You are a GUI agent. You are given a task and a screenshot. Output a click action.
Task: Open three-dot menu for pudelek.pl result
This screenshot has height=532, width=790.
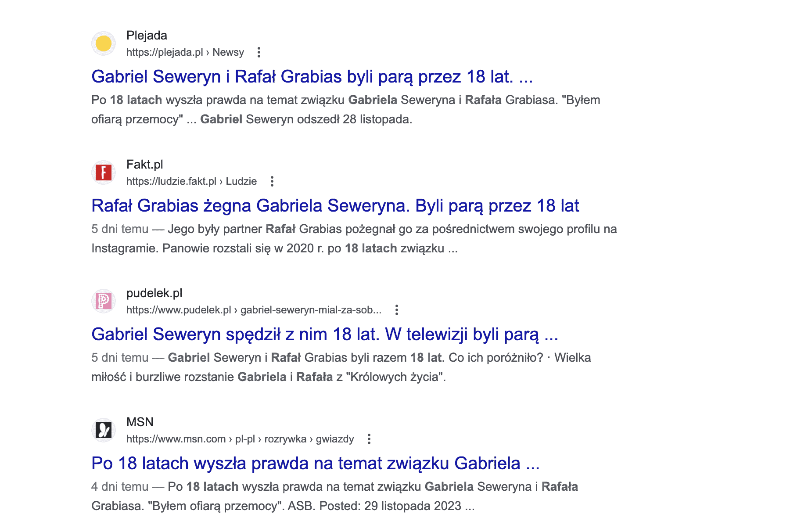click(397, 310)
